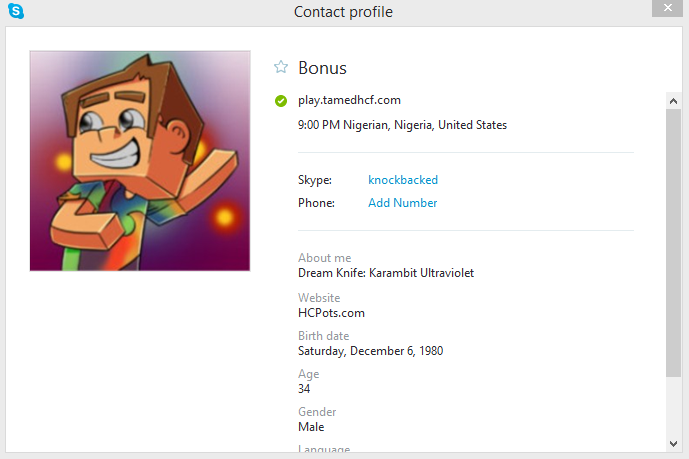The height and width of the screenshot is (459, 689).
Task: Click the birth date December 6, 1980
Action: coord(370,351)
